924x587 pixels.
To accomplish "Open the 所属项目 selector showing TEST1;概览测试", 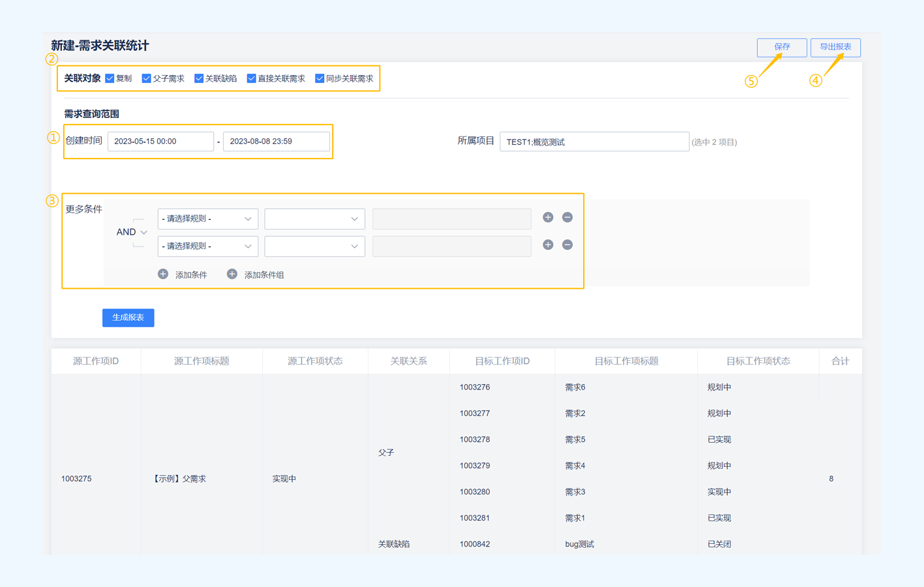I will pos(594,142).
